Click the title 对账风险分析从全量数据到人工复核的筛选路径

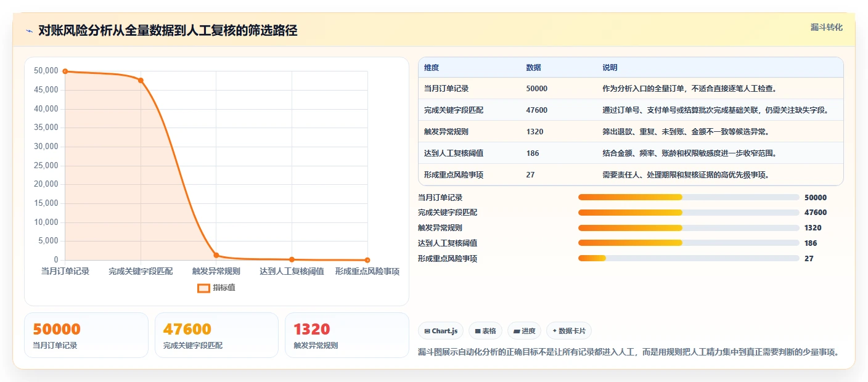coord(168,31)
